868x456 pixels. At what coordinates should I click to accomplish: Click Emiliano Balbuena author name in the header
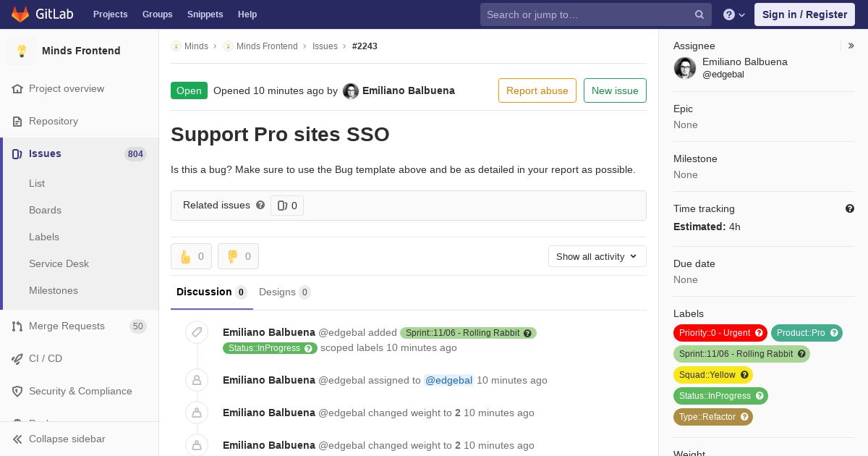click(x=409, y=90)
